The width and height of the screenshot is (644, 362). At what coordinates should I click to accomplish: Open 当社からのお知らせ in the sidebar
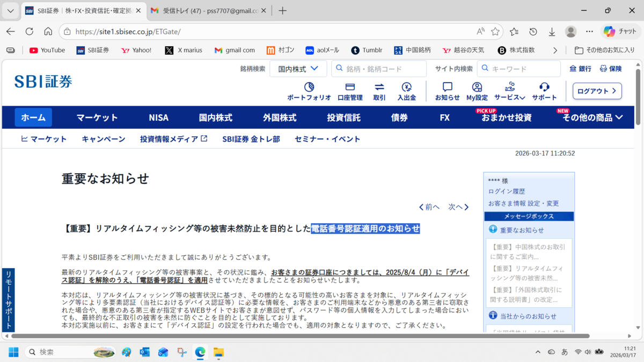coord(528,316)
